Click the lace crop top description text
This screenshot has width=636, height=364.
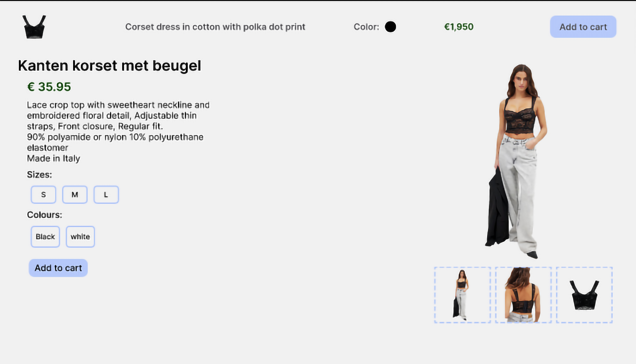click(x=118, y=132)
